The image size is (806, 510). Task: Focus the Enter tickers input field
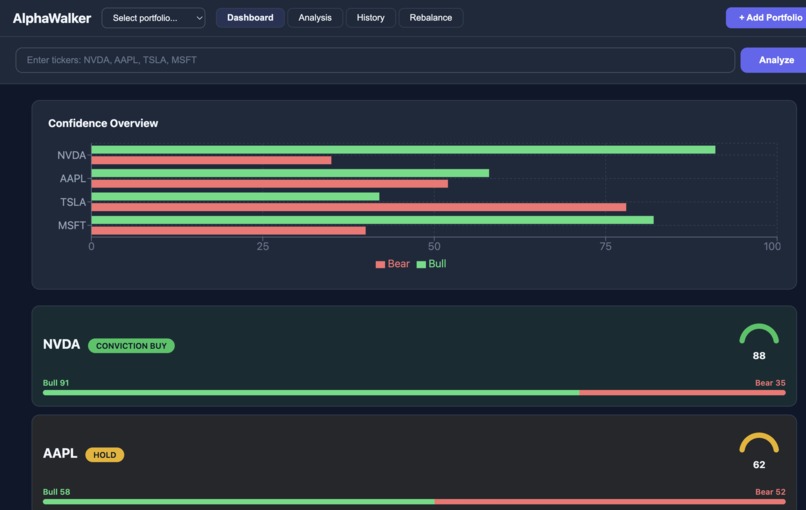tap(375, 60)
